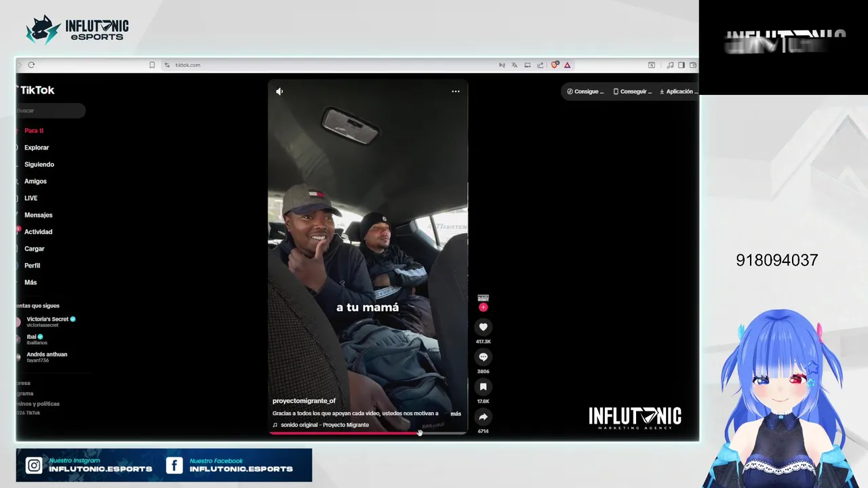Screen dimensions: 868x488
Task: Open Explorar in the sidebar
Action: [37, 148]
